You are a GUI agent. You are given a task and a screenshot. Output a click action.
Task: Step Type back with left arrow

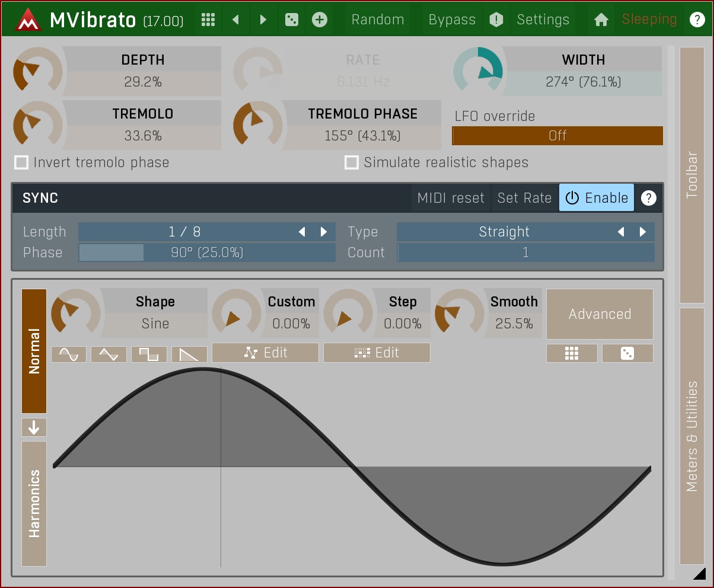621,232
